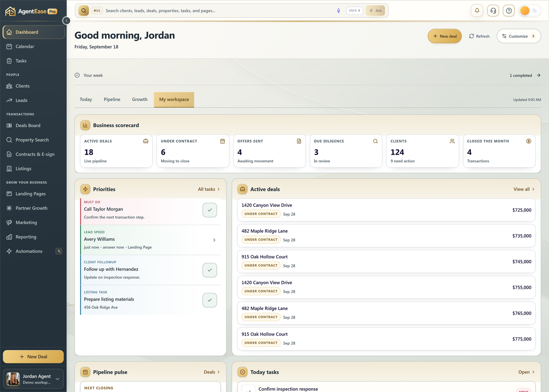
Task: Click the sidebar New Deal button
Action: coord(34,357)
